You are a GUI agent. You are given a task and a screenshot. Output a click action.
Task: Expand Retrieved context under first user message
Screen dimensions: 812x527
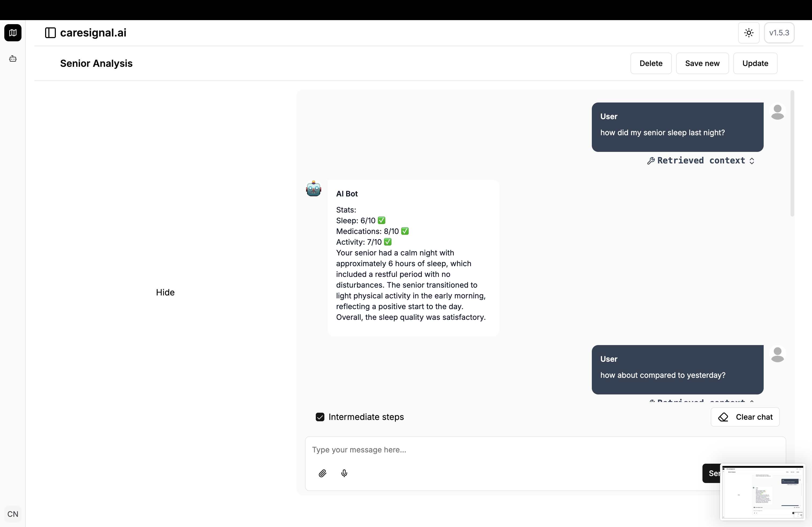click(x=701, y=160)
